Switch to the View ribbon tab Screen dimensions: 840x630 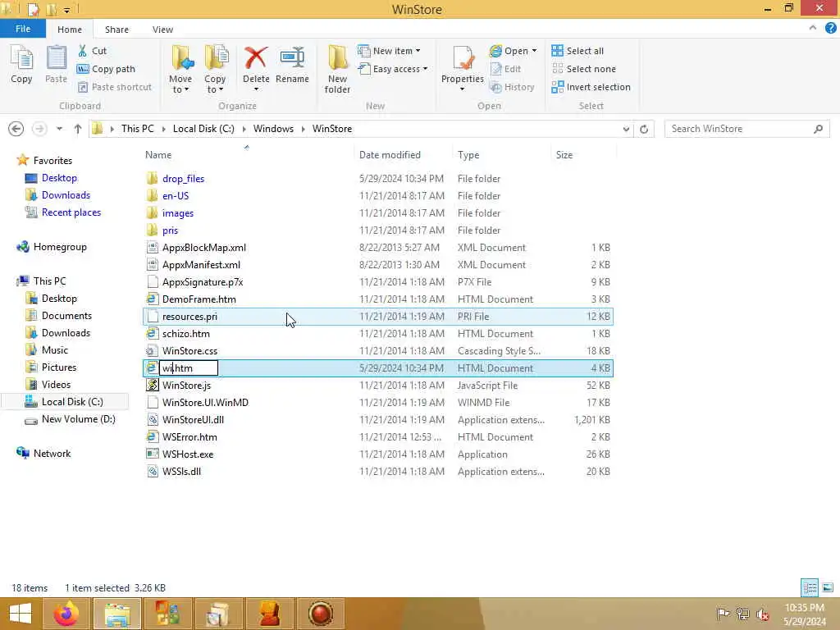pyautogui.click(x=162, y=30)
